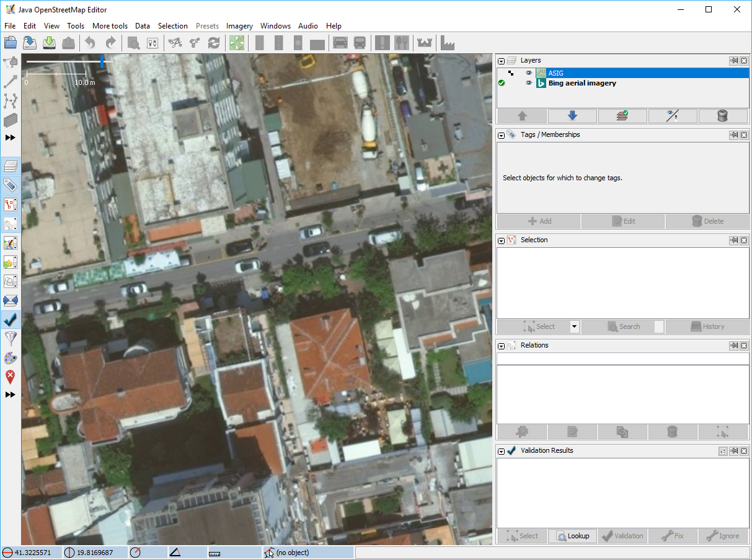Open the Map paint styles palette icon

click(x=11, y=358)
